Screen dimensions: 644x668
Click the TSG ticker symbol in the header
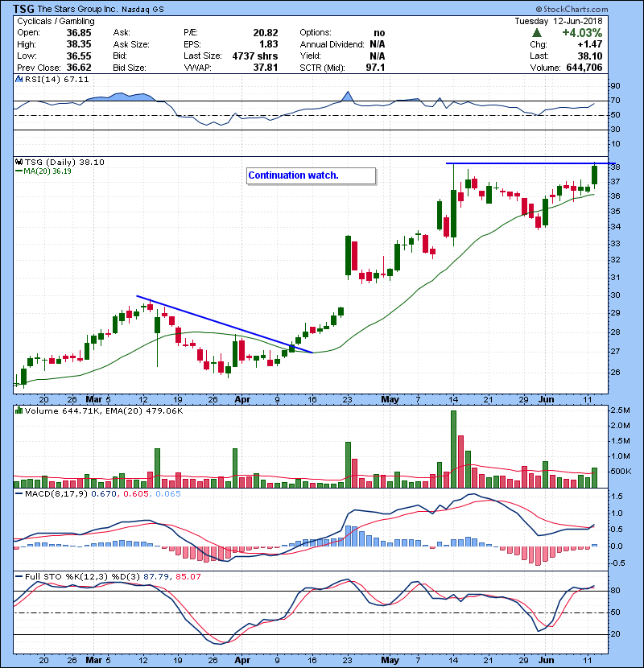[23, 9]
